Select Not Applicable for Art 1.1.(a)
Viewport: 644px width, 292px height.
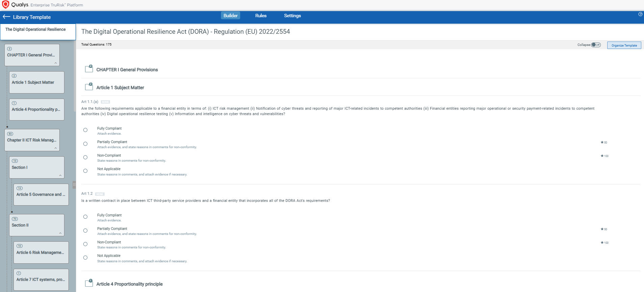pyautogui.click(x=85, y=171)
